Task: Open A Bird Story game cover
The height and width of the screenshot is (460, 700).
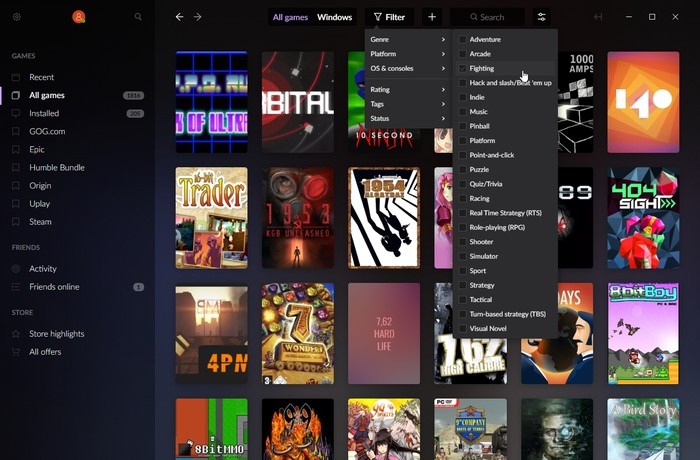Action: (x=643, y=429)
